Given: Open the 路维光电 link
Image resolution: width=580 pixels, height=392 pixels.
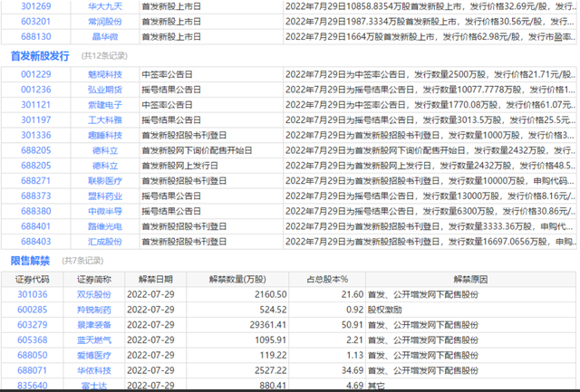Looking at the screenshot, I should click(105, 226).
